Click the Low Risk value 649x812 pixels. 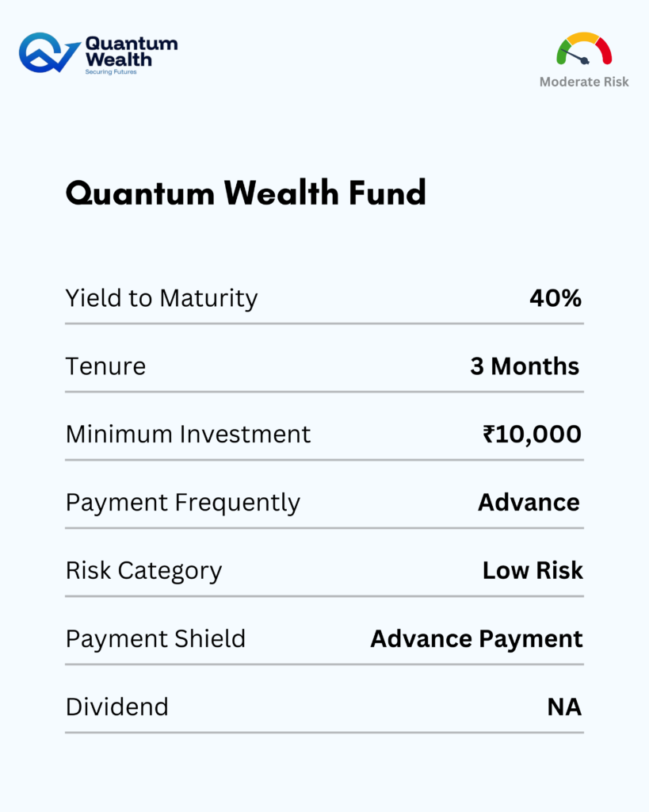click(533, 571)
